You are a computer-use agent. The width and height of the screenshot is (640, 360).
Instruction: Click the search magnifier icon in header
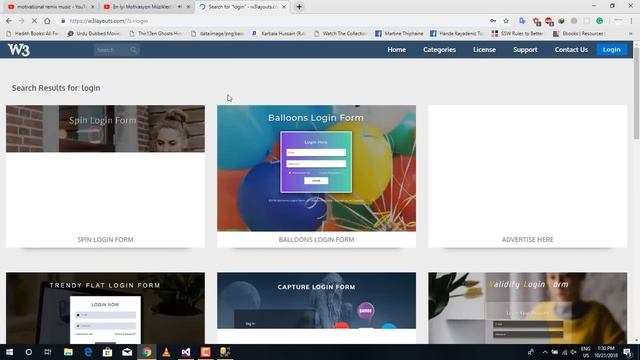pos(133,50)
